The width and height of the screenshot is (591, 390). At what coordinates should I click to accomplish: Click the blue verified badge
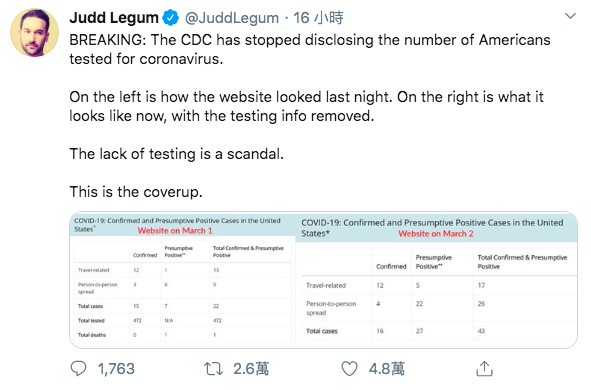170,18
